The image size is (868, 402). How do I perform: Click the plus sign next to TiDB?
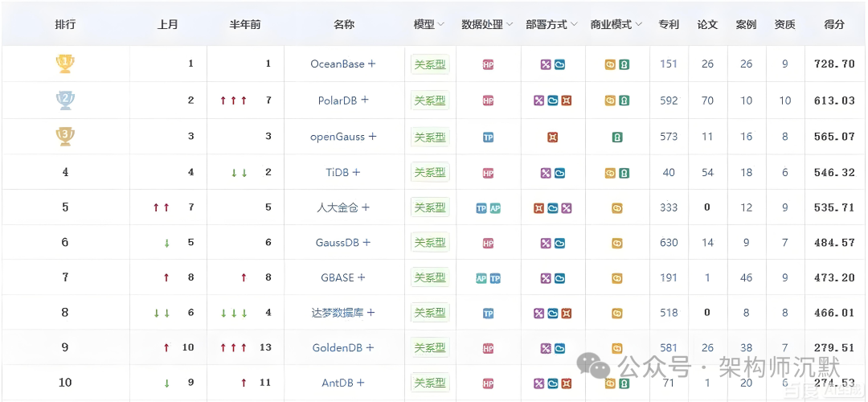pyautogui.click(x=357, y=172)
